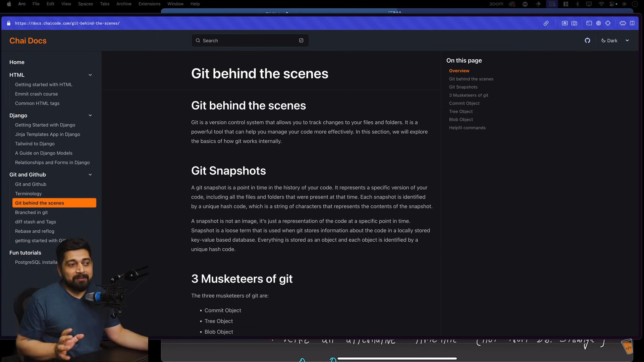Open the developer console terminal icon
The height and width of the screenshot is (362, 644).
pyautogui.click(x=589, y=23)
